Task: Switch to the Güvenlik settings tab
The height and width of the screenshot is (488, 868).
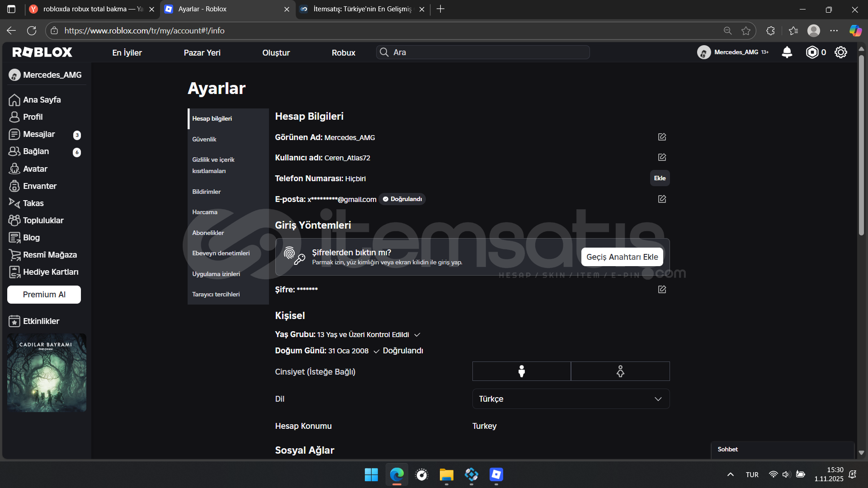Action: click(204, 139)
